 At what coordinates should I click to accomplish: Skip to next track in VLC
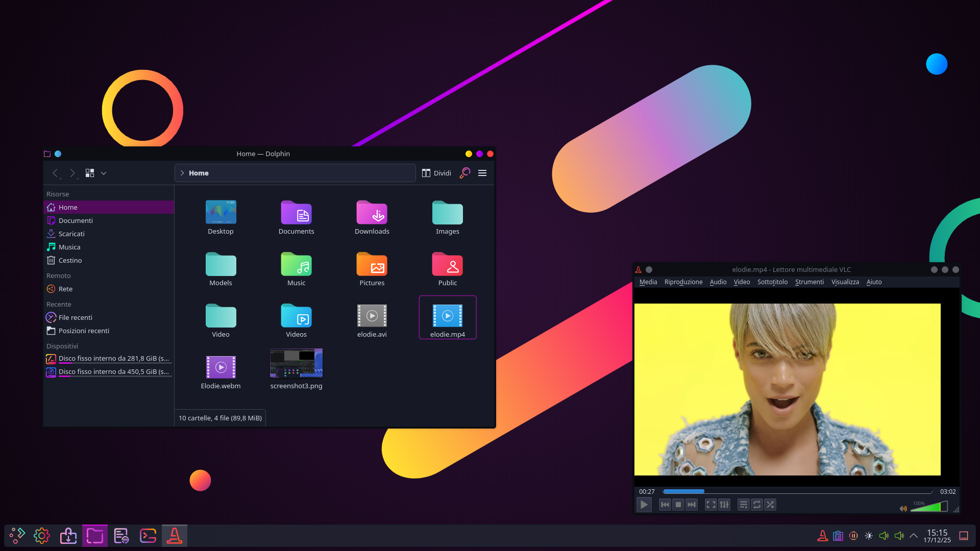point(691,505)
